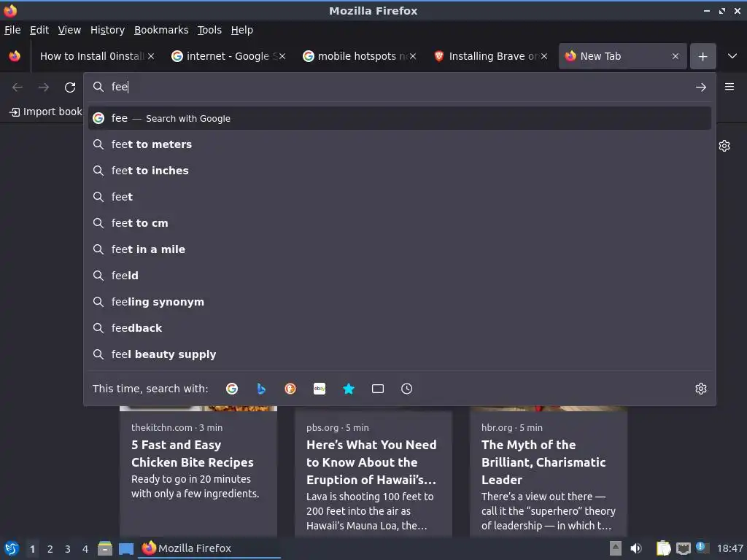The width and height of the screenshot is (747, 560).
Task: Search bookmarks with the star icon
Action: click(349, 389)
